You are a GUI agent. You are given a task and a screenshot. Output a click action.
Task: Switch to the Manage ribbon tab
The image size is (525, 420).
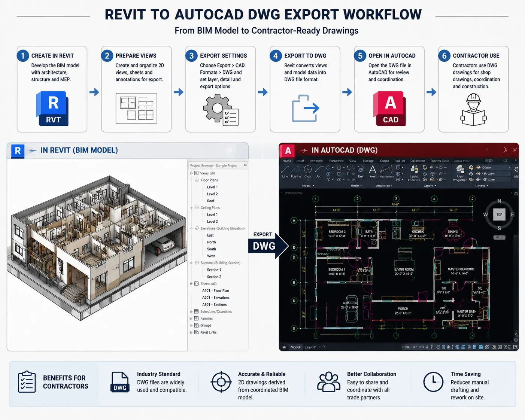tap(368, 161)
